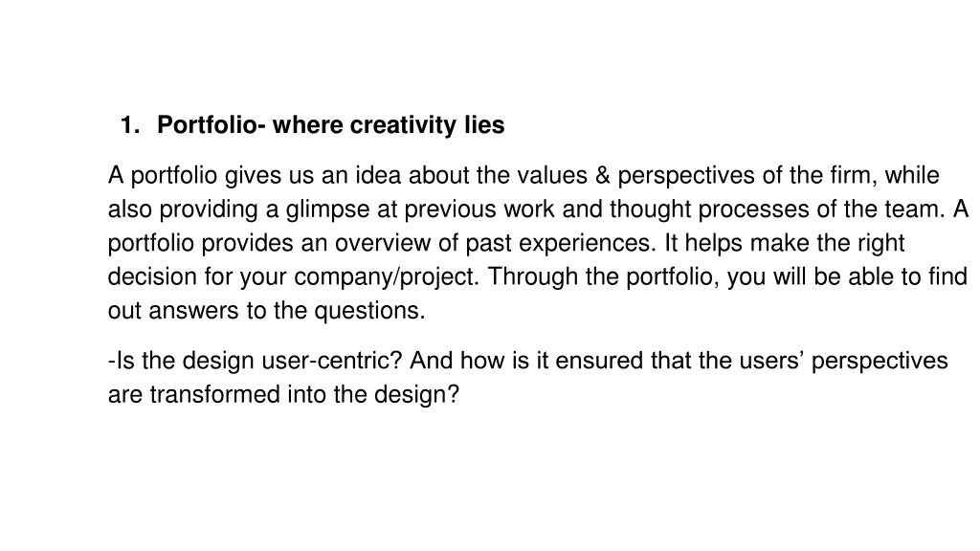This screenshot has height=551, width=980.
Task: Click the word "Portfolio-" in the bold heading
Action: 212,125
